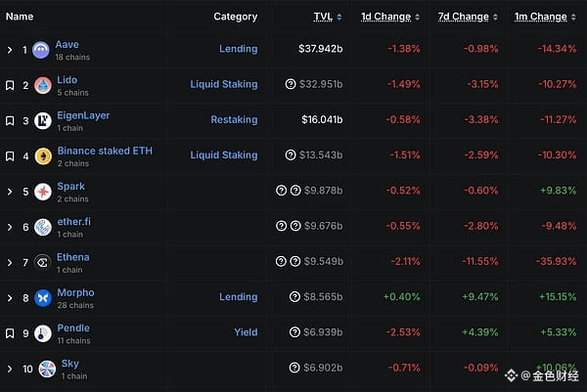Sort by the 1m Change column header
The width and height of the screenshot is (587, 392).
pos(540,17)
